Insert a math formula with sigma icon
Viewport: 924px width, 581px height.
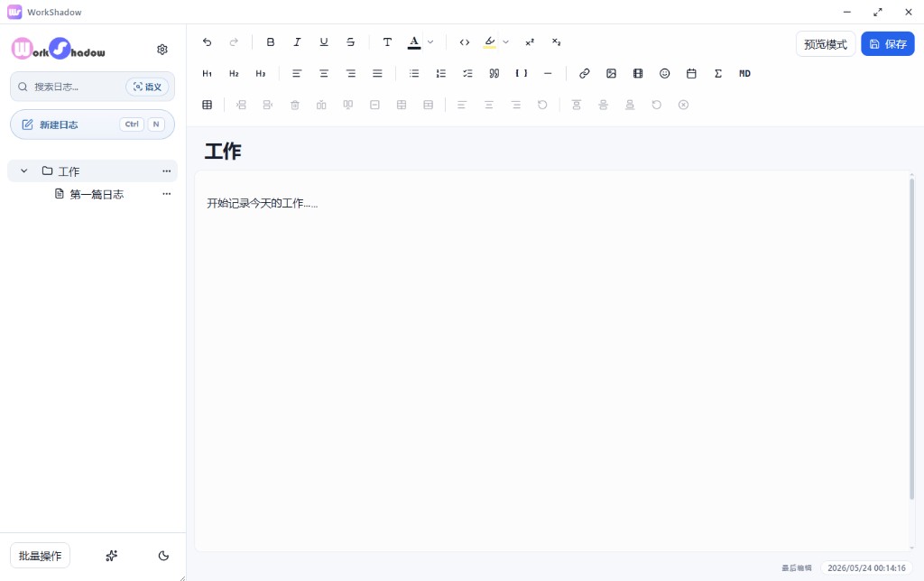(x=717, y=74)
